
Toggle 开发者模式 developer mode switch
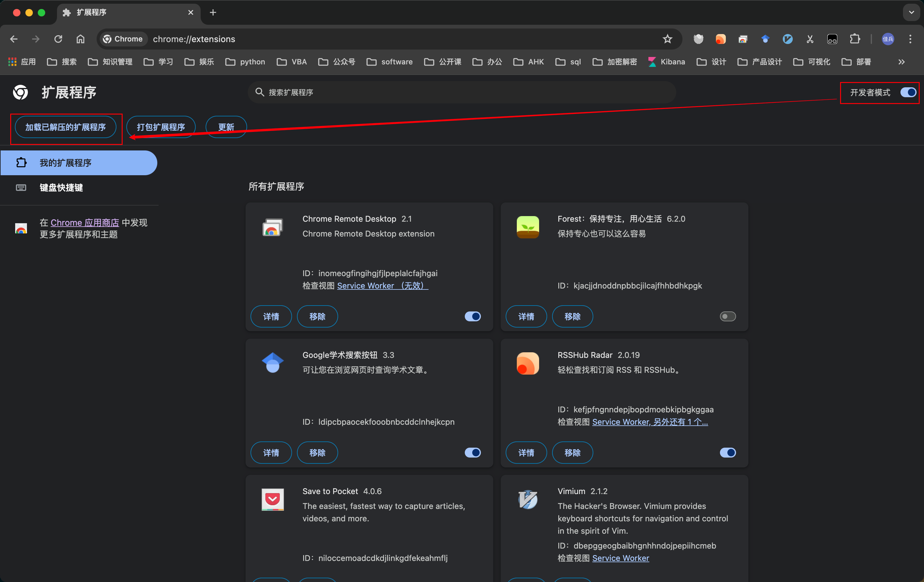[x=908, y=93]
